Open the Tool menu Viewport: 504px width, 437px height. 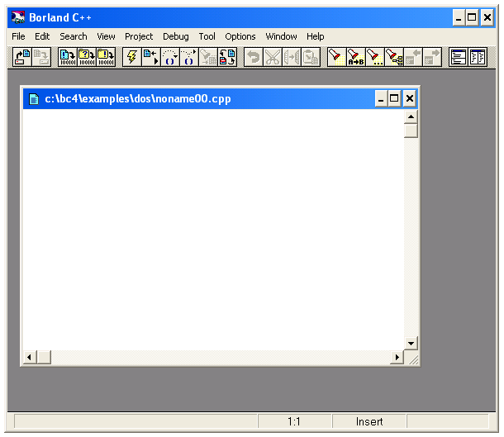point(207,36)
